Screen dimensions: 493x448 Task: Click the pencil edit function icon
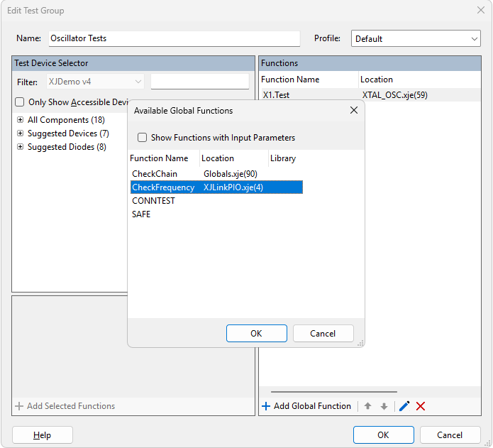(x=404, y=406)
